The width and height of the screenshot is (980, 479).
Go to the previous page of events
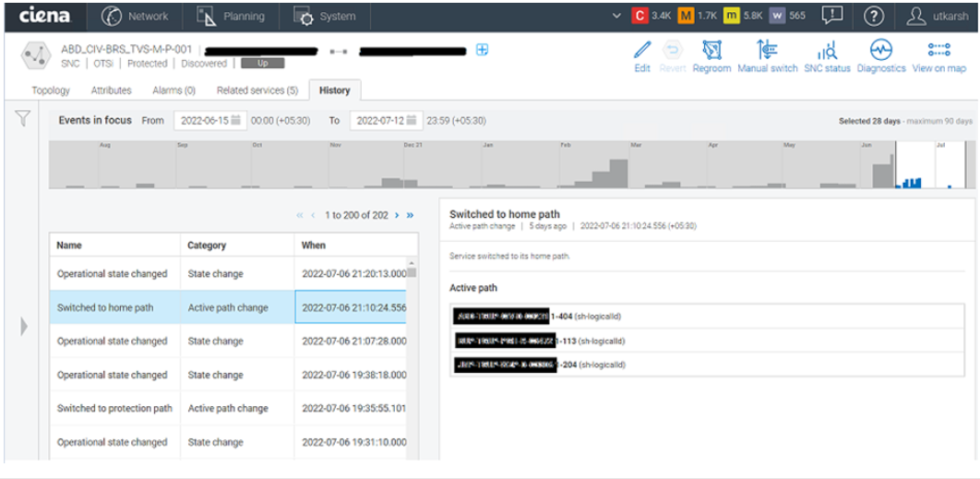pos(313,215)
